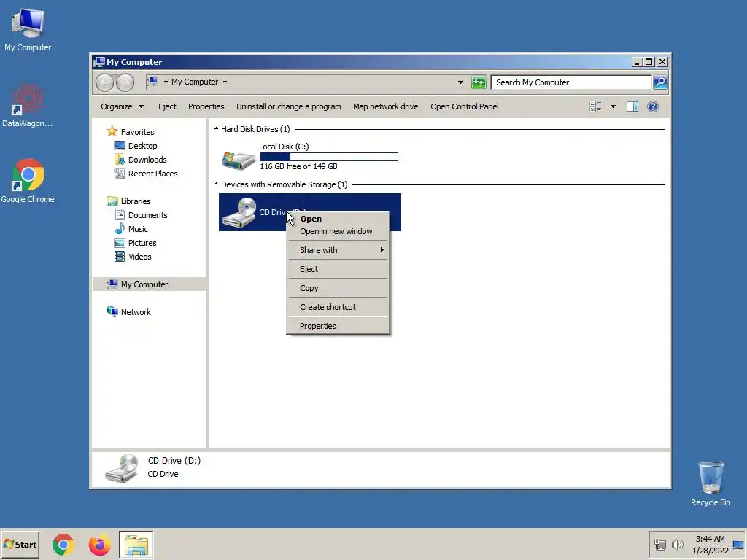Screen dimensions: 747x560
Task: Click the green Refresh icon in the address bar
Action: click(479, 82)
